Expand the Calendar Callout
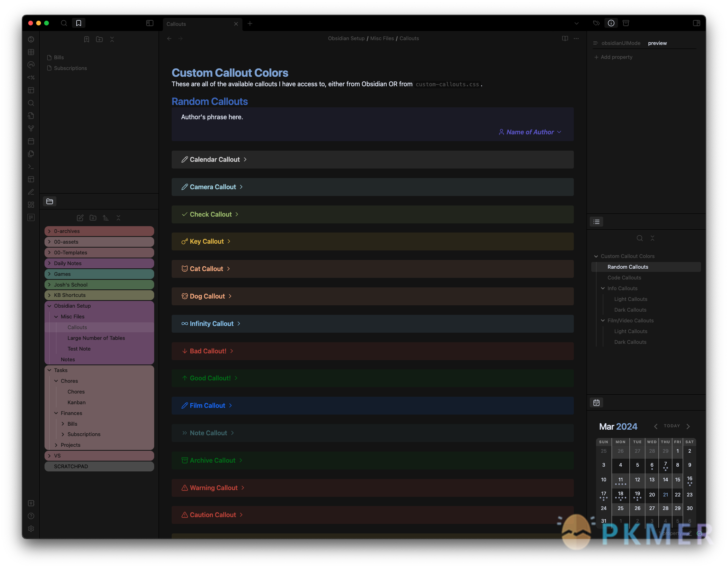Screen dimensions: 728x568 click(x=373, y=159)
